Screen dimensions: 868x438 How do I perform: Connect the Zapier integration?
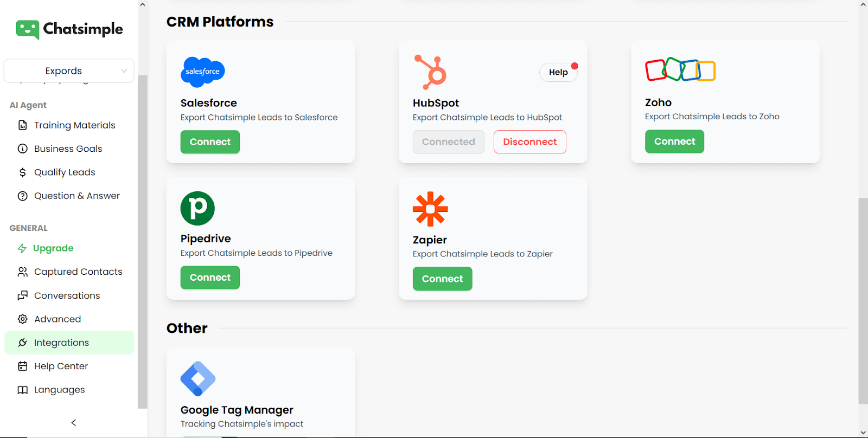pyautogui.click(x=442, y=279)
